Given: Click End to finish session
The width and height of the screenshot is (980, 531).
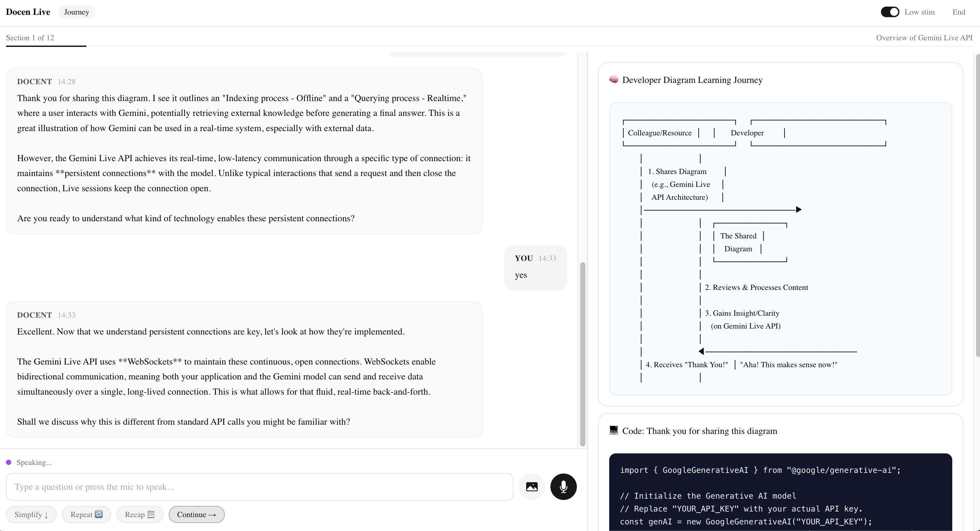Looking at the screenshot, I should click(x=958, y=12).
